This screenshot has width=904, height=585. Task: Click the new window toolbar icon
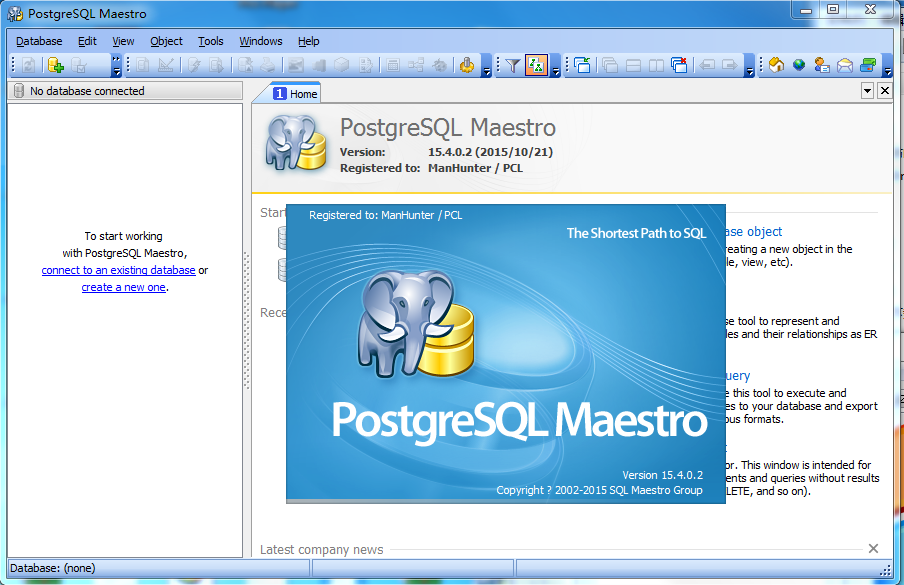[582, 65]
